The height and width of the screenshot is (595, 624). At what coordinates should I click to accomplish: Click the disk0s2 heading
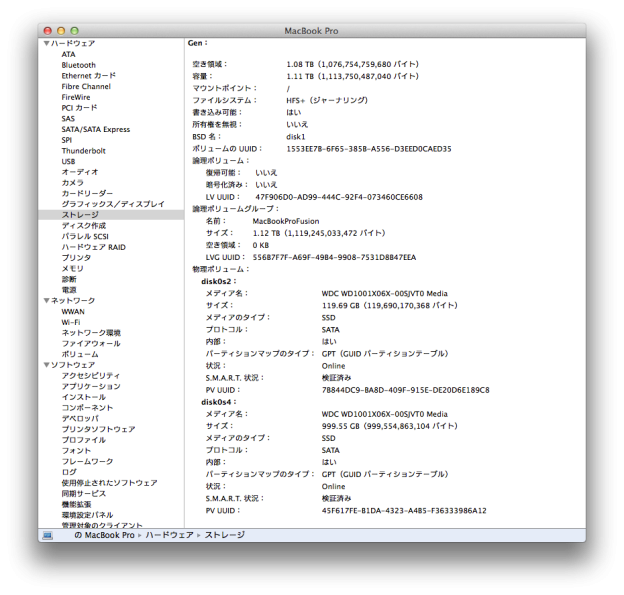(218, 281)
